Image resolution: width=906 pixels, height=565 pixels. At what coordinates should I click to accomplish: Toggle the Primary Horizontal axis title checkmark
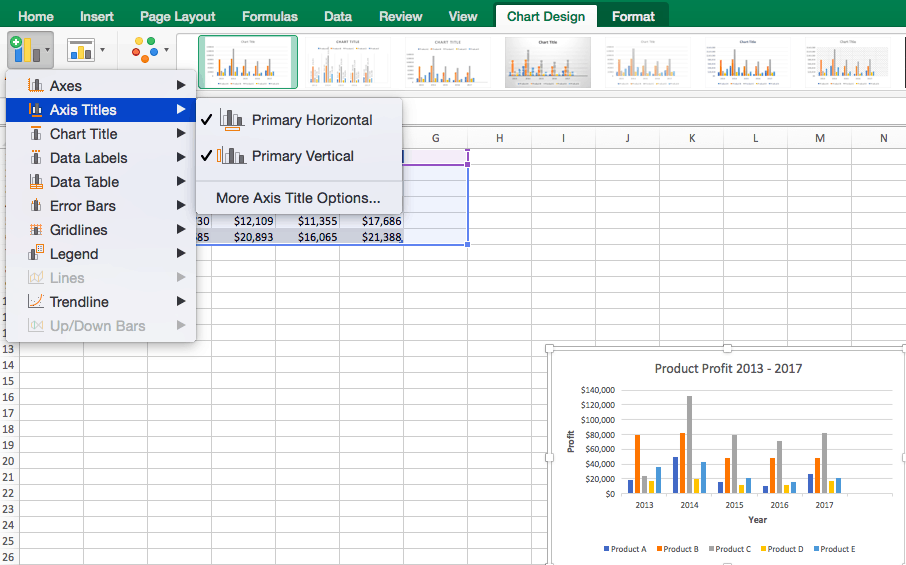tap(206, 120)
